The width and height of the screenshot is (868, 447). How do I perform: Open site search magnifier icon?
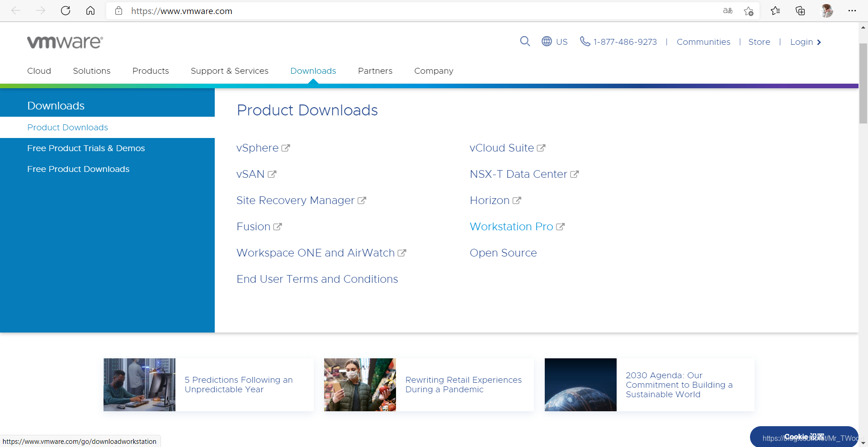coord(525,42)
